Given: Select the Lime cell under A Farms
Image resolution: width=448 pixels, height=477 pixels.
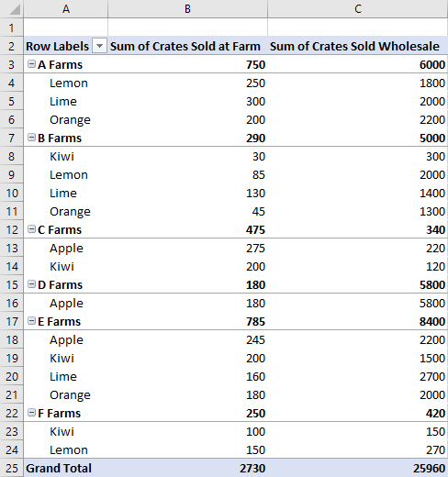Looking at the screenshot, I should (66, 101).
